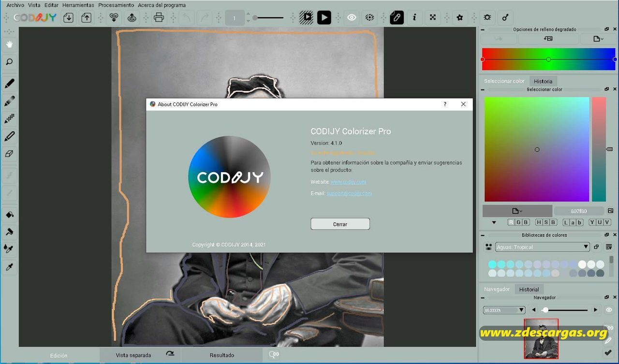Click the black pen mode icon in top toolbar
The image size is (619, 364).
coord(397,18)
